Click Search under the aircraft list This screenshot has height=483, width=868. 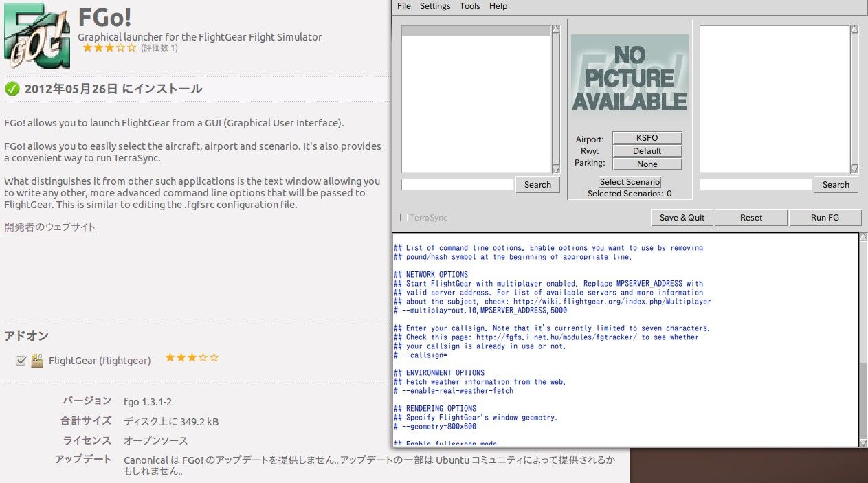pyautogui.click(x=537, y=185)
